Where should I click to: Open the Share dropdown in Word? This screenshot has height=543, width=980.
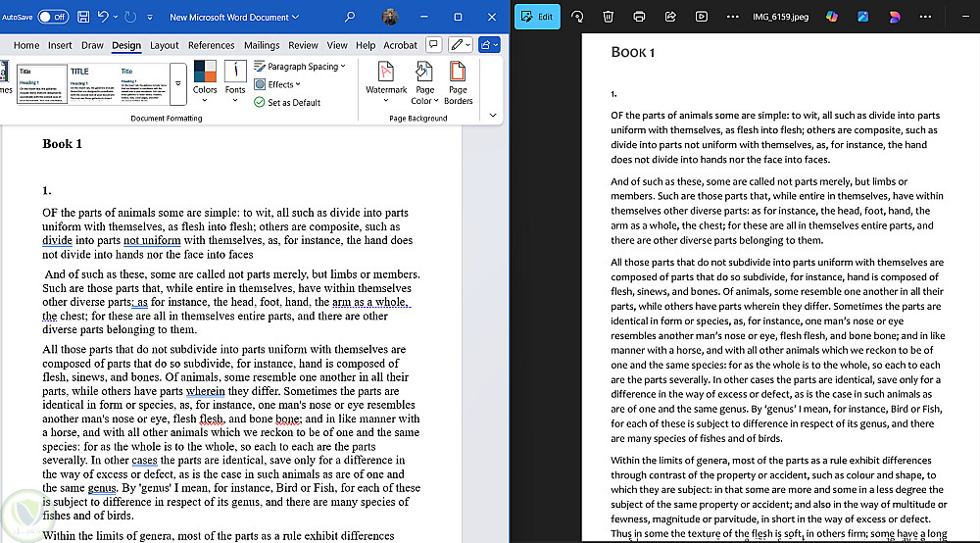coord(489,44)
